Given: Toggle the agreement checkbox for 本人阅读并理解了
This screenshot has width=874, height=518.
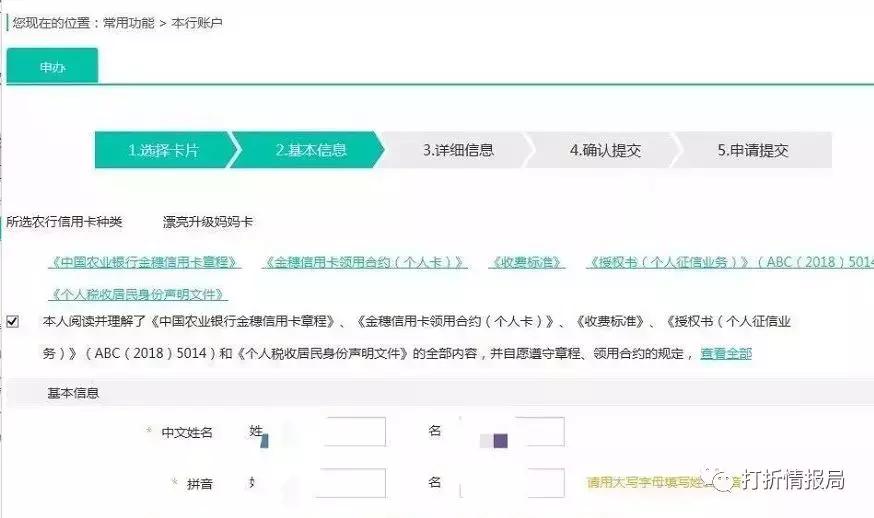Looking at the screenshot, I should pyautogui.click(x=12, y=322).
